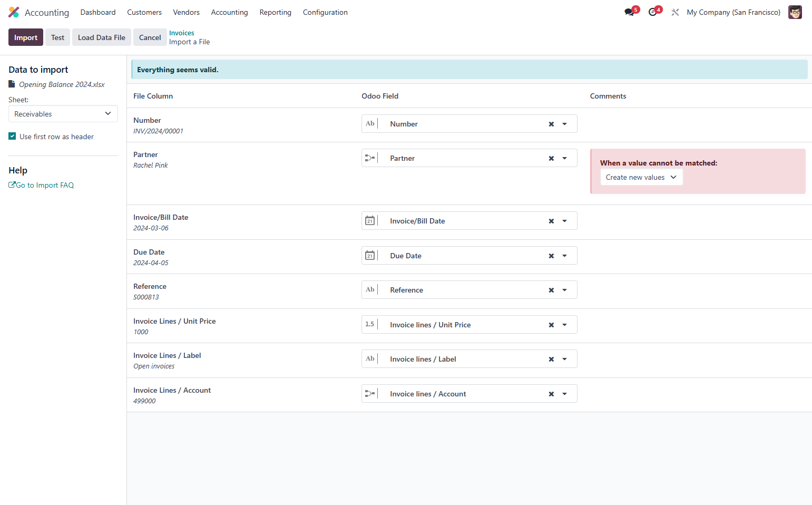Open the debug tools wrench icon

click(x=675, y=12)
